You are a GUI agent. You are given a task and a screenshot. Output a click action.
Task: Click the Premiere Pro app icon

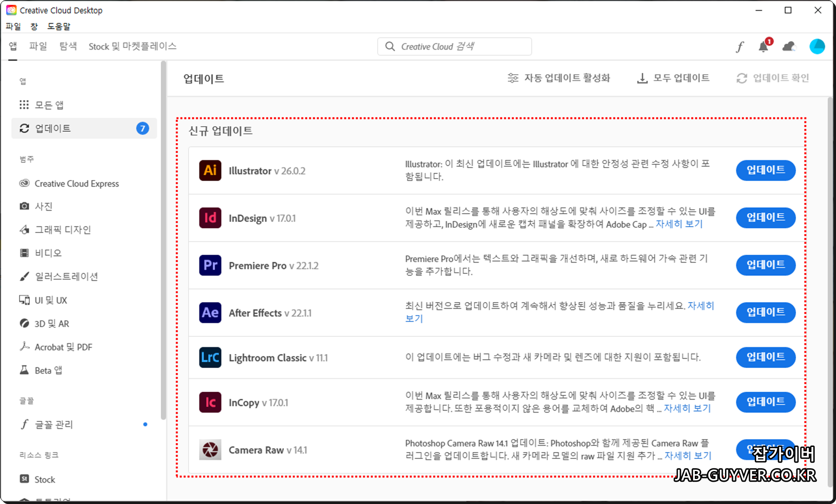point(210,265)
